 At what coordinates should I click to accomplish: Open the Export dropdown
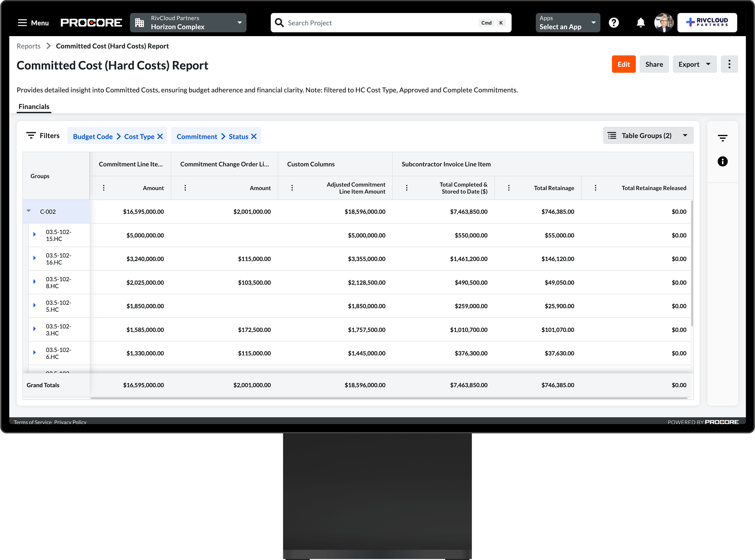pos(694,64)
